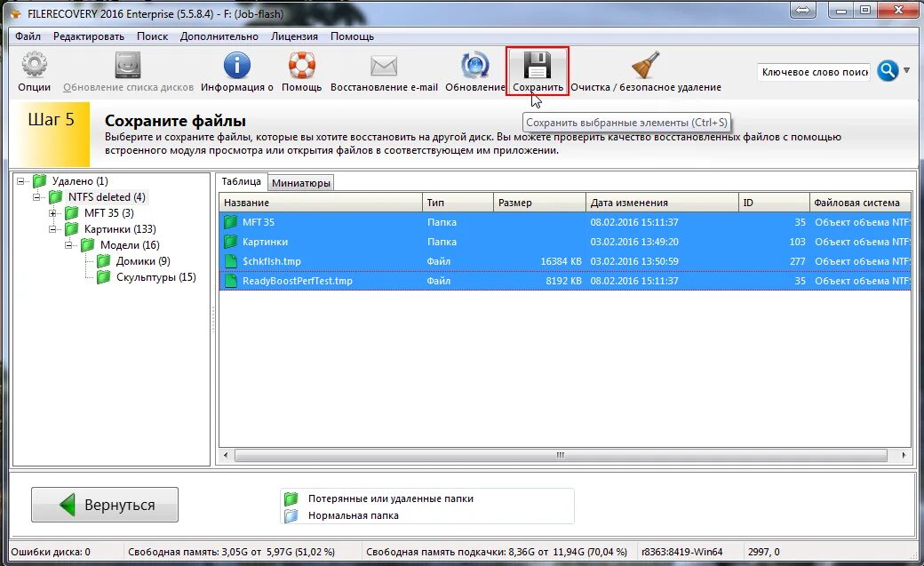Open the Дополнительно menu

pyautogui.click(x=219, y=36)
